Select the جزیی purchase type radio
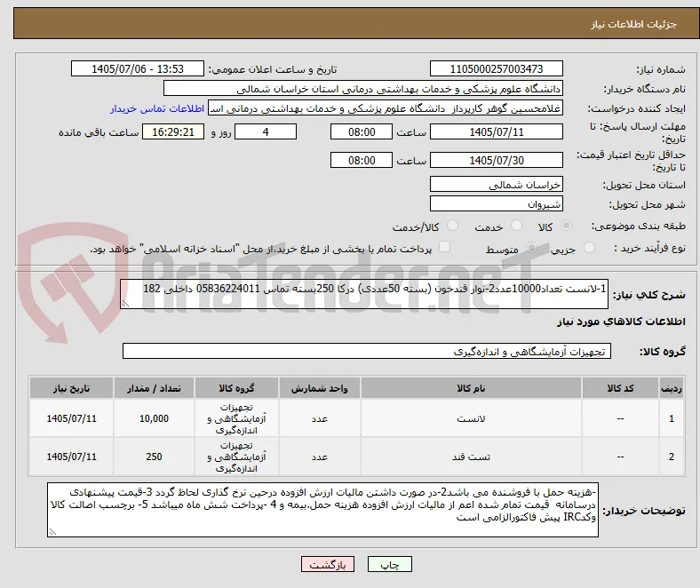The height and width of the screenshot is (588, 700). pyautogui.click(x=589, y=248)
